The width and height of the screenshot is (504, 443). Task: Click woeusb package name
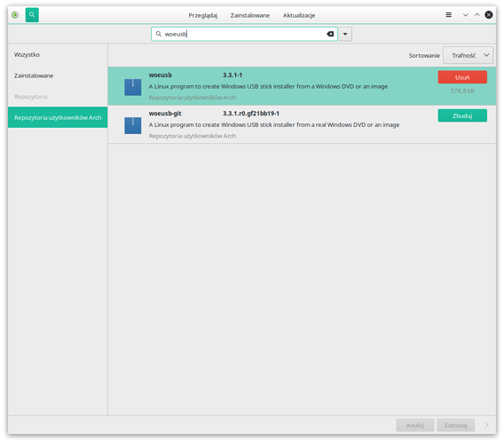tap(160, 75)
